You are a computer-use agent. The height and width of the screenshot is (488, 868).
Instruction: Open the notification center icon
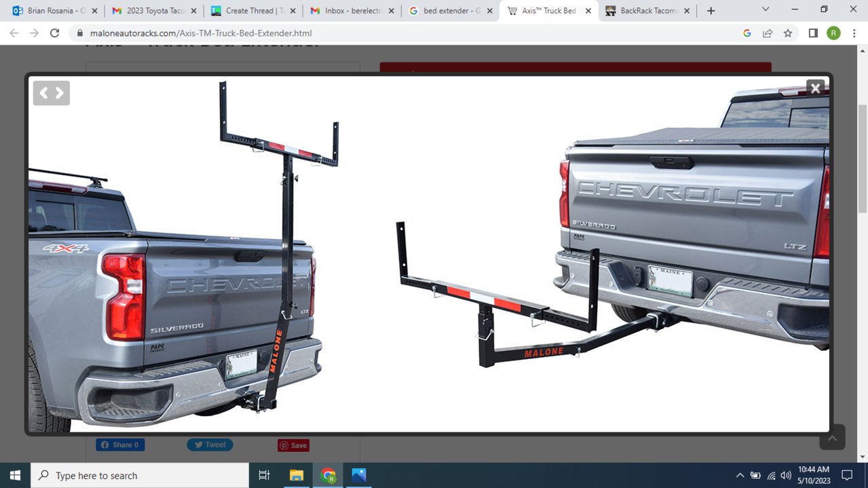tap(847, 475)
